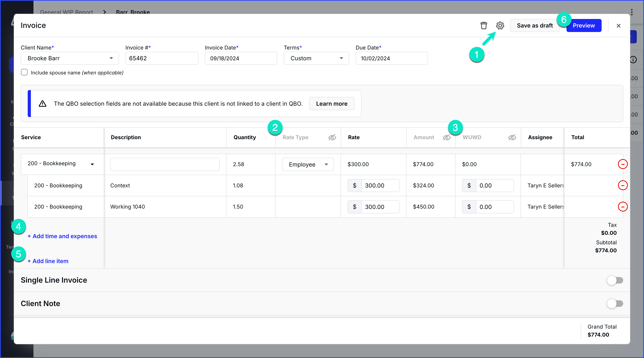Expand the Terms Custom dropdown
644x358 pixels.
point(316,58)
